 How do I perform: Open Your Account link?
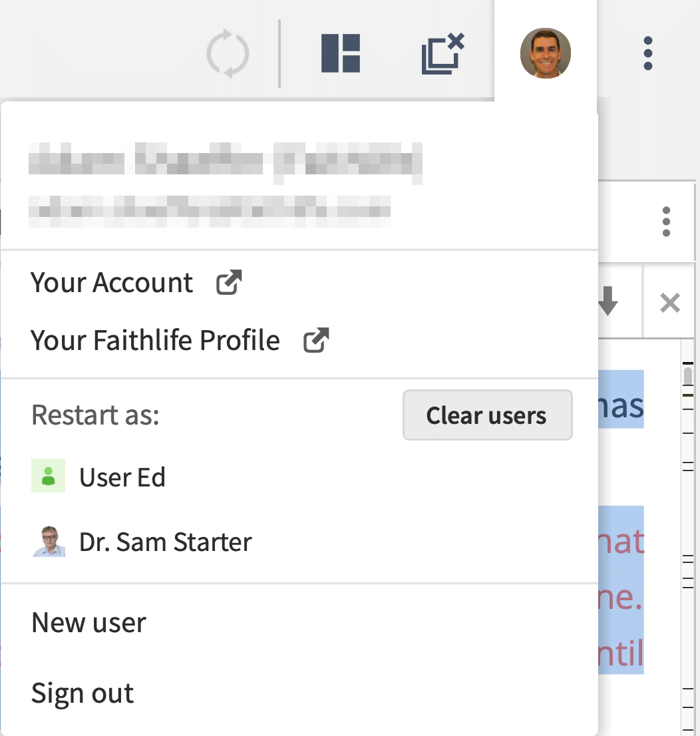[x=112, y=283]
